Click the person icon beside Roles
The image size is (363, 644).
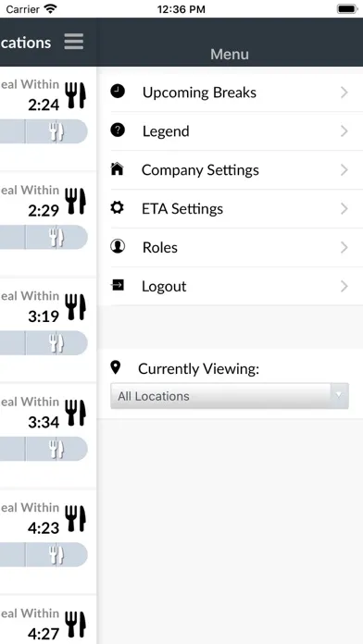(x=118, y=246)
